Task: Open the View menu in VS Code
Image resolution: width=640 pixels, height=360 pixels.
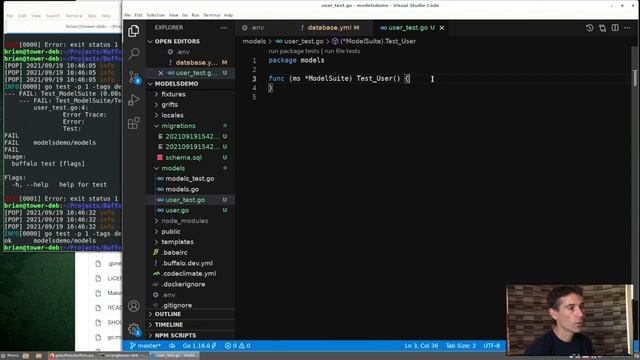Action: pos(173,15)
